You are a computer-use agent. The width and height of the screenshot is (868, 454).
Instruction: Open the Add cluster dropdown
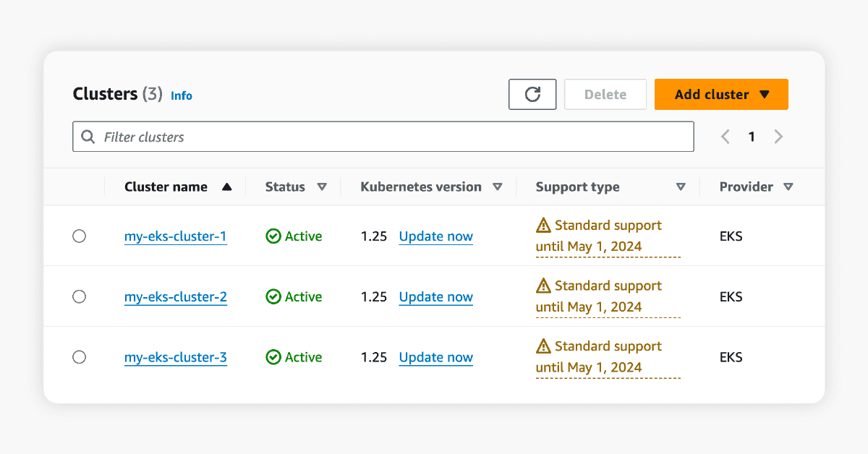pyautogui.click(x=721, y=95)
